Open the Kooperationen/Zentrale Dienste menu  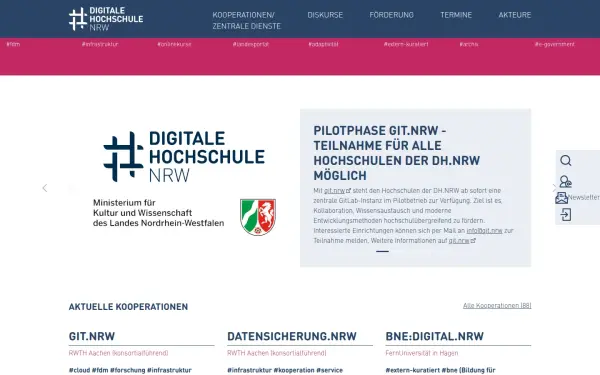click(x=246, y=21)
